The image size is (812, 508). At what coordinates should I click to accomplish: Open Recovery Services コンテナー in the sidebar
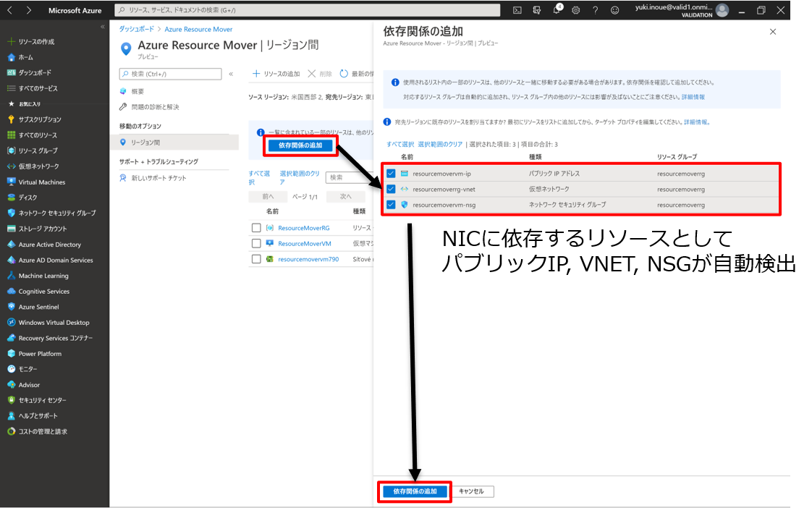51,338
